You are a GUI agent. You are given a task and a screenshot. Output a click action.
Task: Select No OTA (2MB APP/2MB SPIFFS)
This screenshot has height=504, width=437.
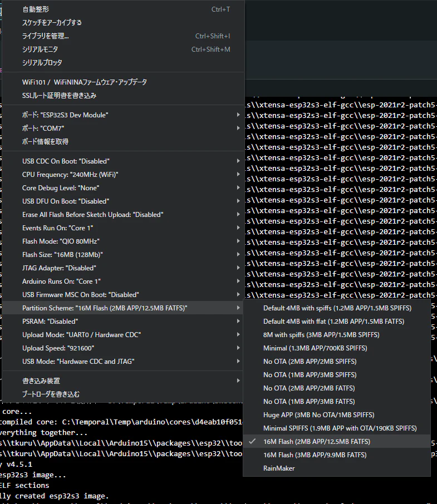(x=337, y=361)
